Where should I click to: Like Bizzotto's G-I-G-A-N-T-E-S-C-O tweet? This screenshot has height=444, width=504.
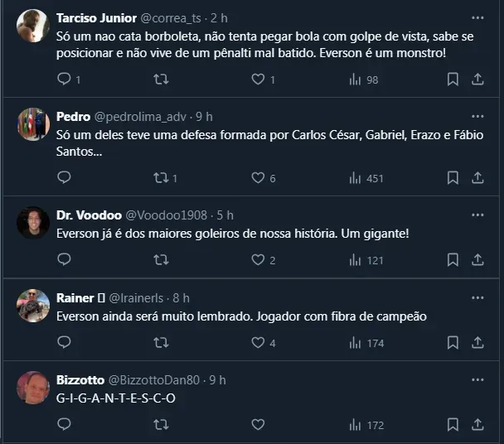click(258, 424)
